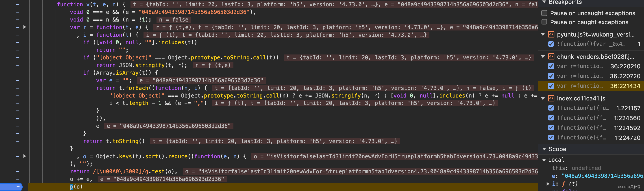
Task: Click 'i < t.length - 1' expression
Action: point(135,103)
